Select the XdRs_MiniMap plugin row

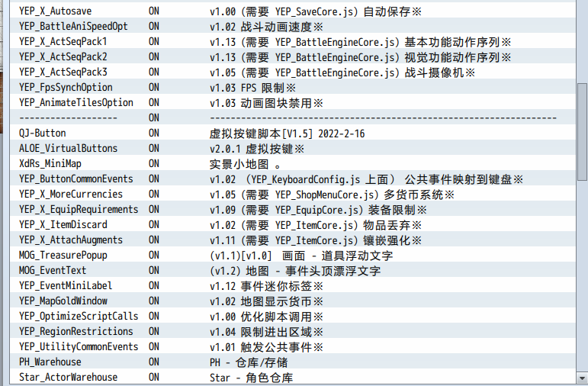coord(294,164)
